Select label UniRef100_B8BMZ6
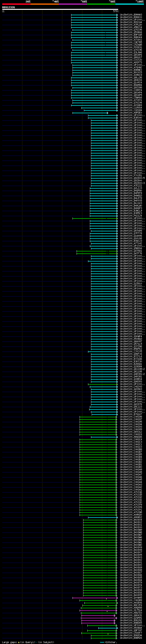Screen dimensions: 146x644 131,638
